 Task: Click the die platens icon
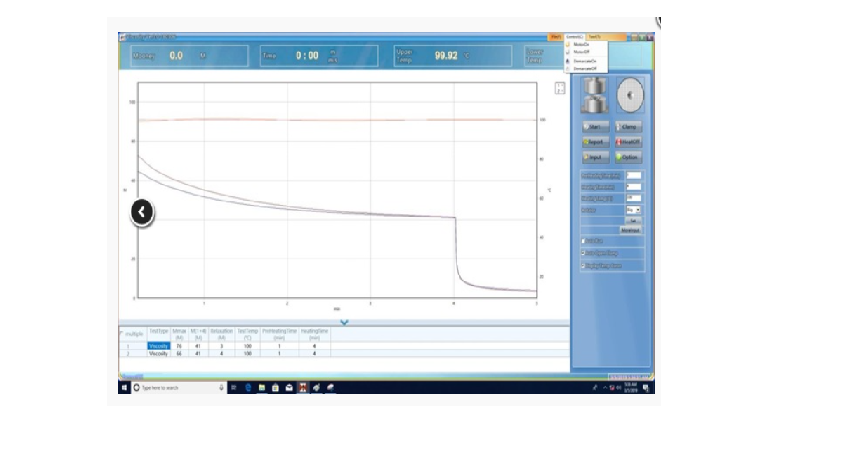(x=594, y=95)
